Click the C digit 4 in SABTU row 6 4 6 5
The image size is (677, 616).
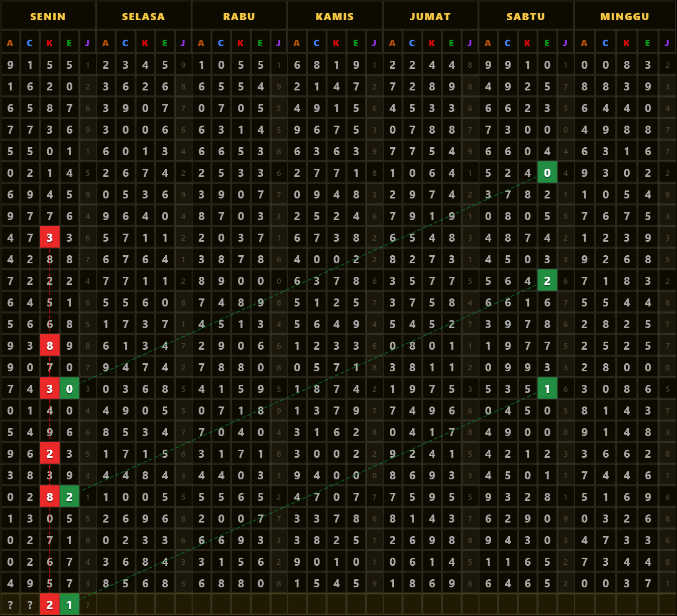point(508,583)
